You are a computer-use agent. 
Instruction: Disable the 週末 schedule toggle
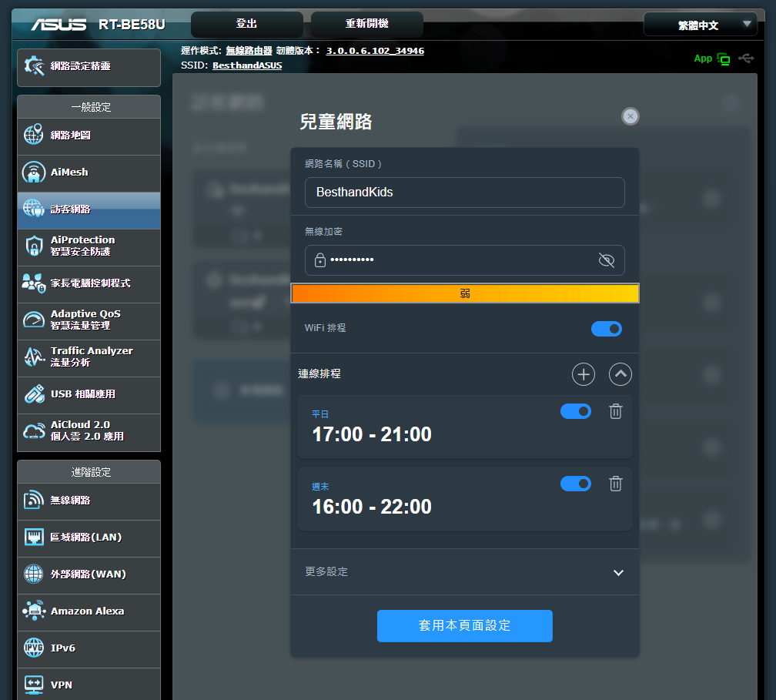(575, 484)
